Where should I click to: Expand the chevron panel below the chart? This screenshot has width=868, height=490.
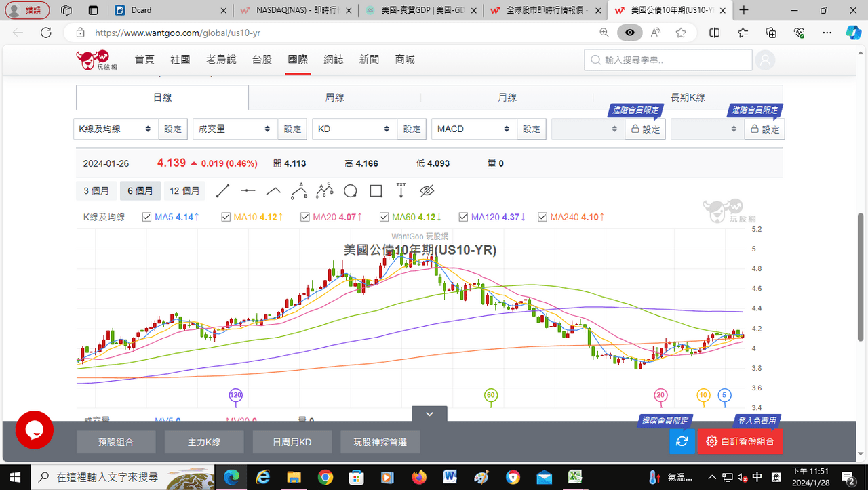[x=429, y=413]
